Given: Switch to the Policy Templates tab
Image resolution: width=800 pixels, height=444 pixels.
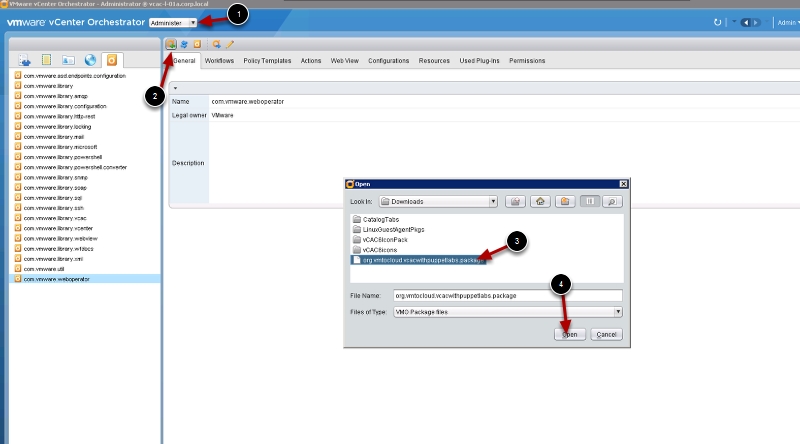Looking at the screenshot, I should pos(267,61).
